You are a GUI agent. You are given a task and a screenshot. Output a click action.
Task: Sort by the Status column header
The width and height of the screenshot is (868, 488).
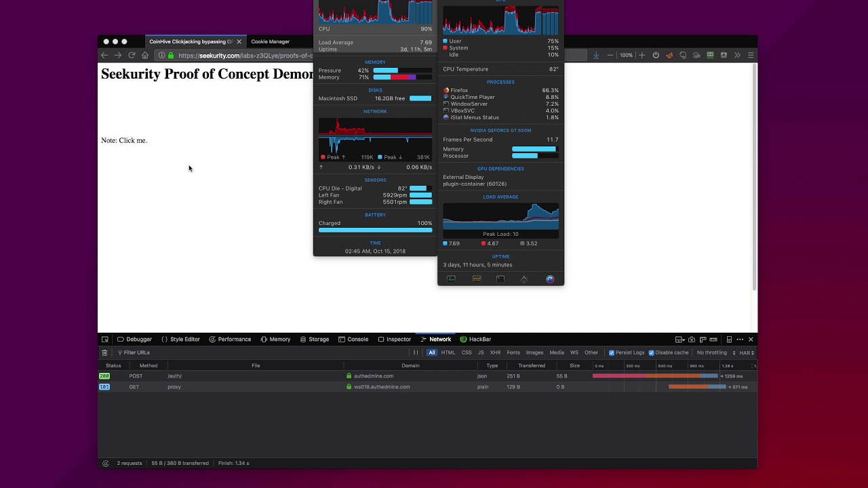pyautogui.click(x=113, y=365)
